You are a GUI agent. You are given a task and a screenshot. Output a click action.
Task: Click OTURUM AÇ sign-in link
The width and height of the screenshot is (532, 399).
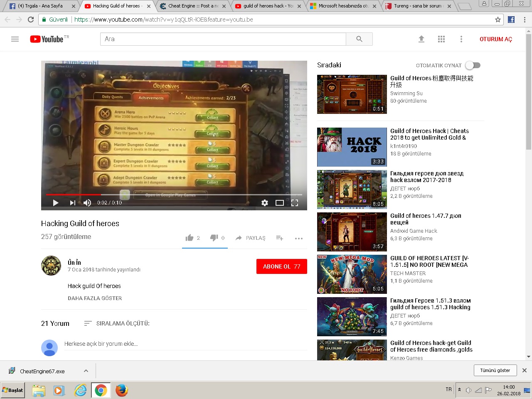coord(496,39)
